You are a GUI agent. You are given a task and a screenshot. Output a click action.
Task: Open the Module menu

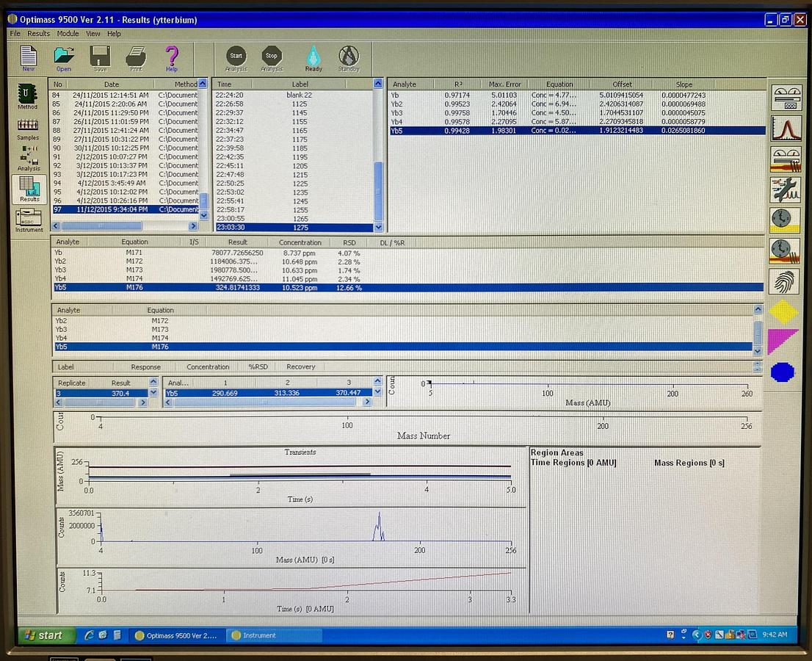[x=68, y=33]
